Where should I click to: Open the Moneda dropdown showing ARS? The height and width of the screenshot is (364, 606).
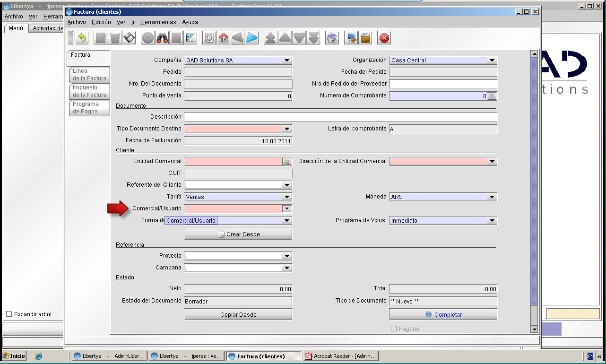coord(492,197)
